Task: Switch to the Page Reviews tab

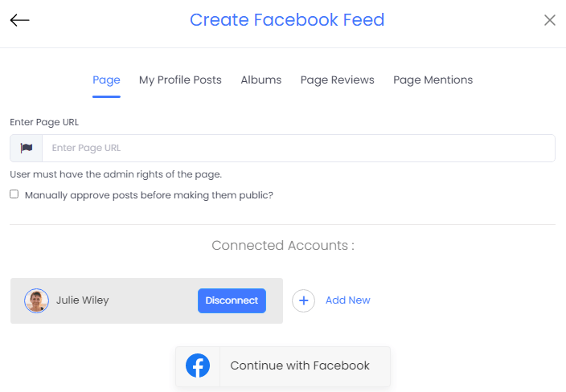Action: (x=337, y=80)
